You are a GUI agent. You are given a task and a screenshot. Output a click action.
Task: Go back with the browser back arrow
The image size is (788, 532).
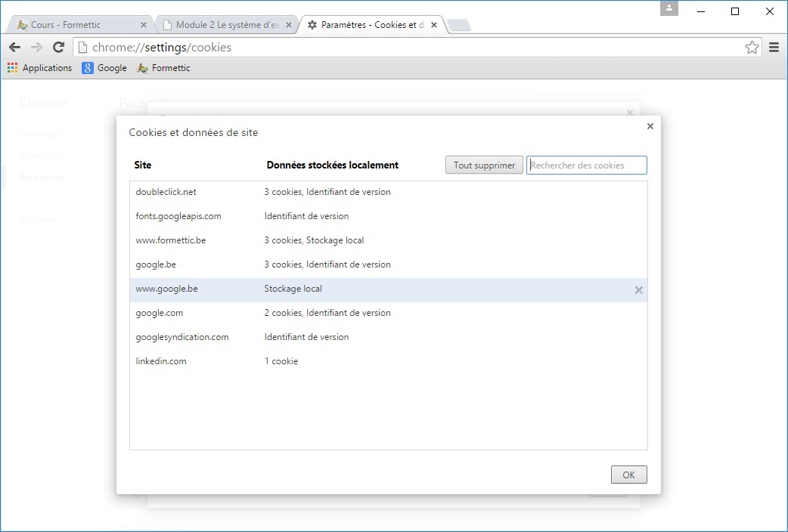tap(14, 47)
